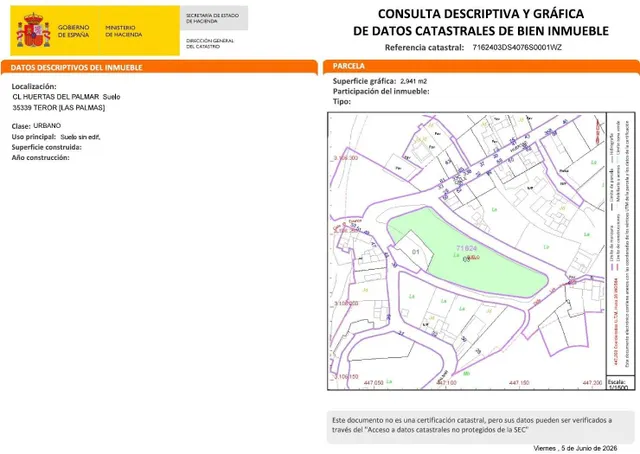Click the 'PARCELA' section header
640x454 pixels.
tap(349, 66)
